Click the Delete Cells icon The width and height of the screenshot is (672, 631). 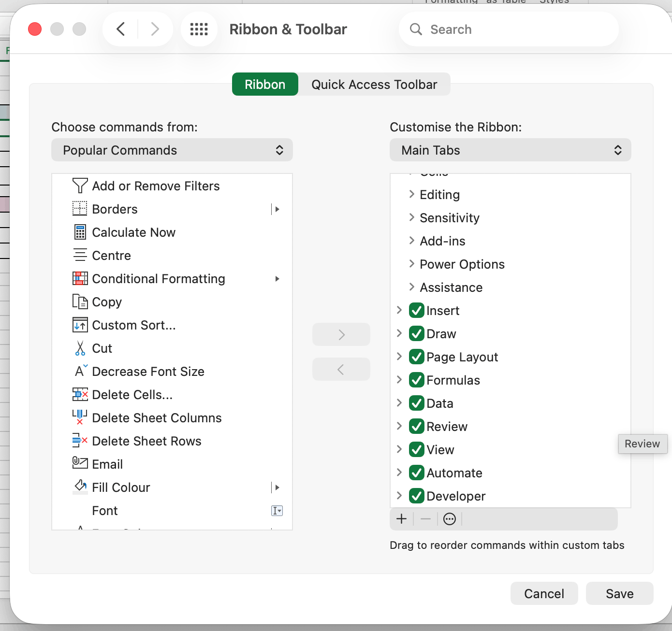80,394
